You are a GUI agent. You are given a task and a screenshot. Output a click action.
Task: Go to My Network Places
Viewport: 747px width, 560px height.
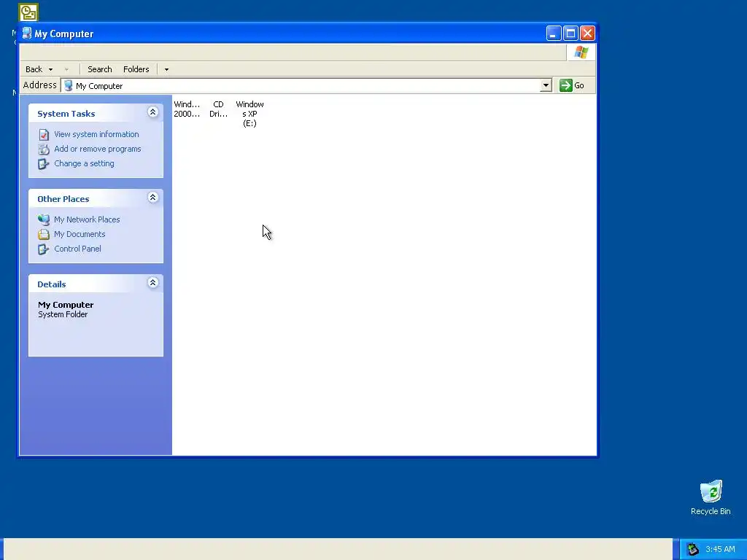87,219
